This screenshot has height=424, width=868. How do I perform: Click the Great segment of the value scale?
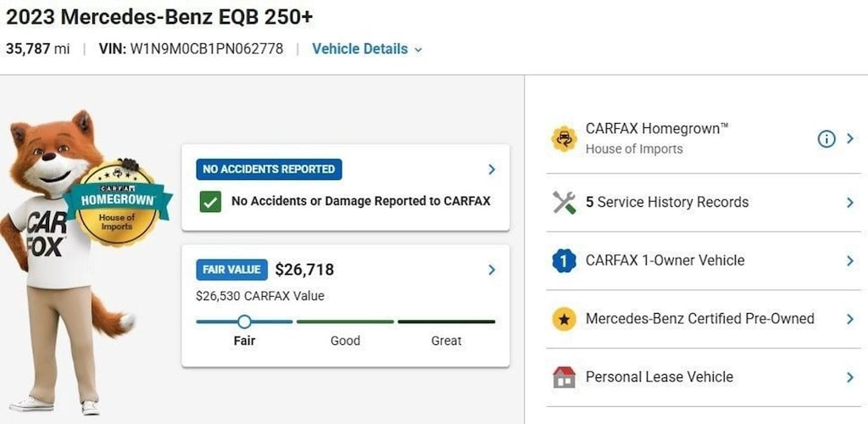pos(446,321)
